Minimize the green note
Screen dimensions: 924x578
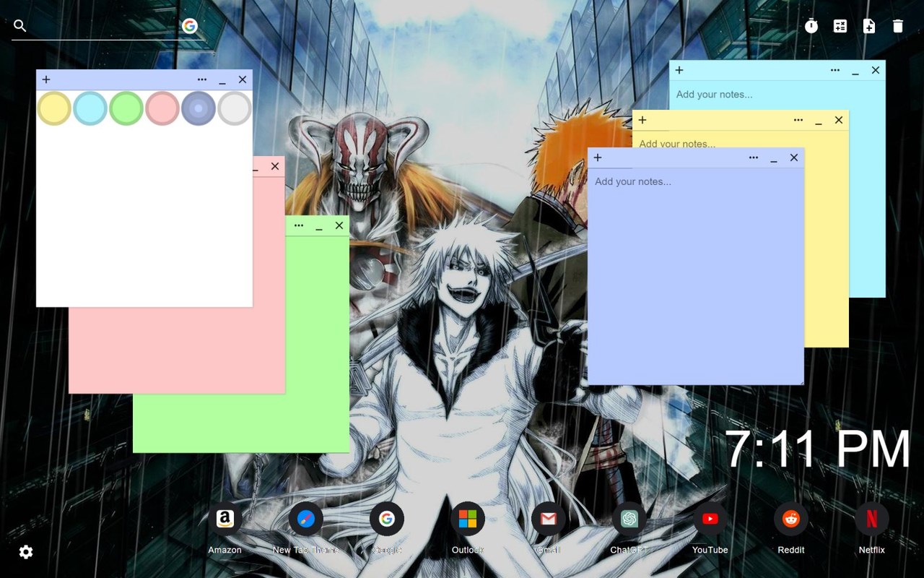[x=319, y=225]
